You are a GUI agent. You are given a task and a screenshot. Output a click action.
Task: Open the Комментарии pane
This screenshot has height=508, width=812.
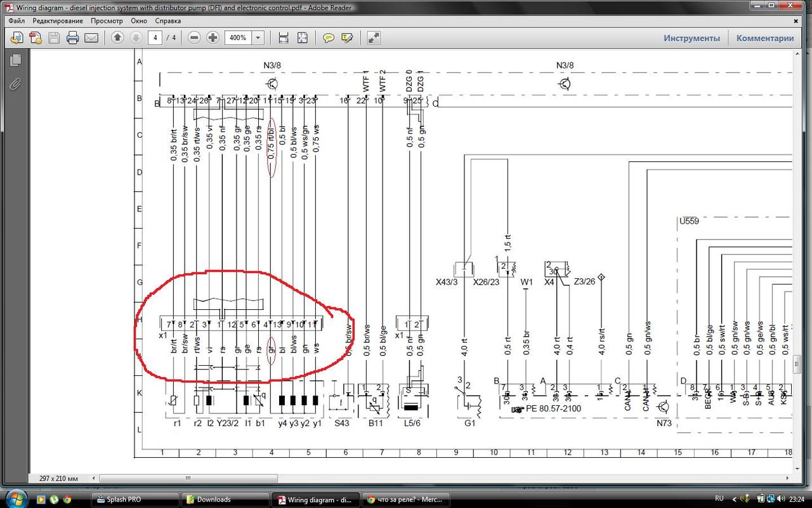[764, 38]
